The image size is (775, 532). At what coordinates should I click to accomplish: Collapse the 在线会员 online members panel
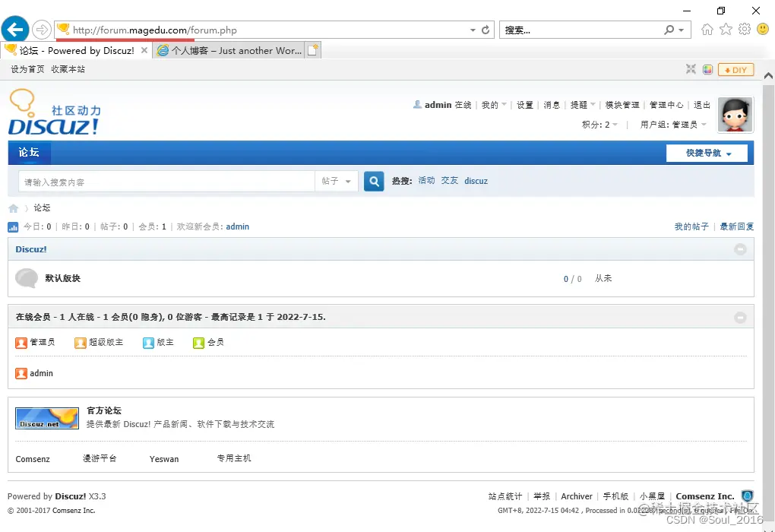tap(739, 317)
